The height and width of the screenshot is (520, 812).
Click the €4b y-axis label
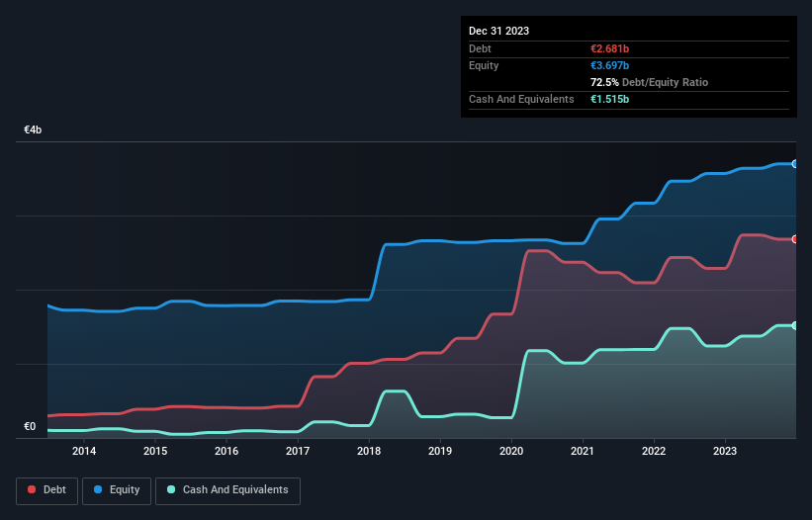point(33,130)
